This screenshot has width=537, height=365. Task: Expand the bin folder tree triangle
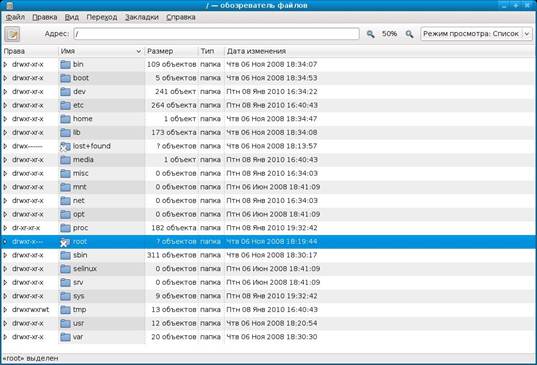click(x=5, y=64)
